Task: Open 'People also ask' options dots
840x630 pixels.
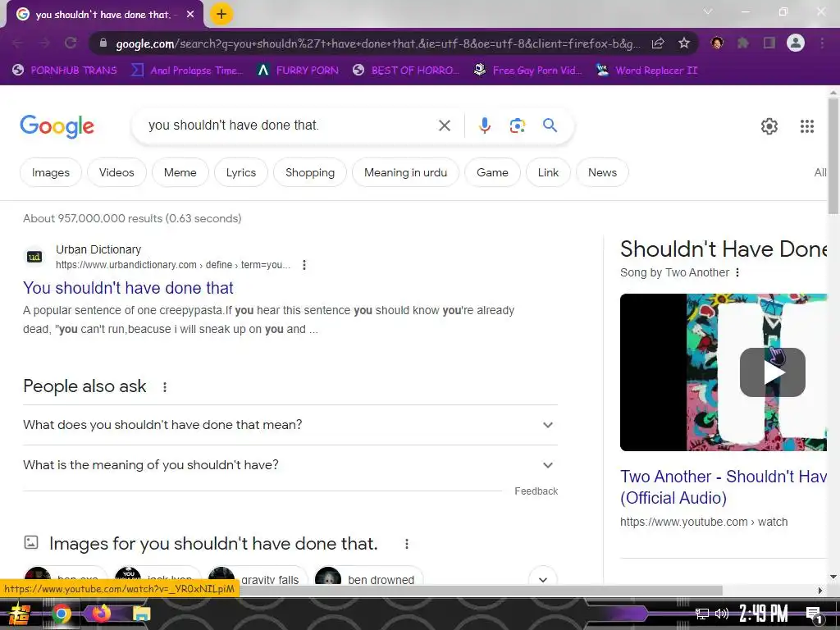Action: point(164,387)
